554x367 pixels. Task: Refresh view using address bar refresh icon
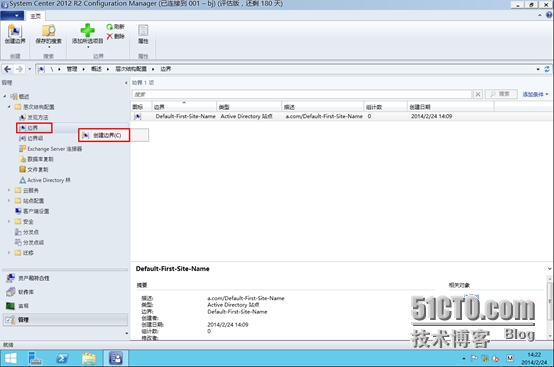(547, 69)
